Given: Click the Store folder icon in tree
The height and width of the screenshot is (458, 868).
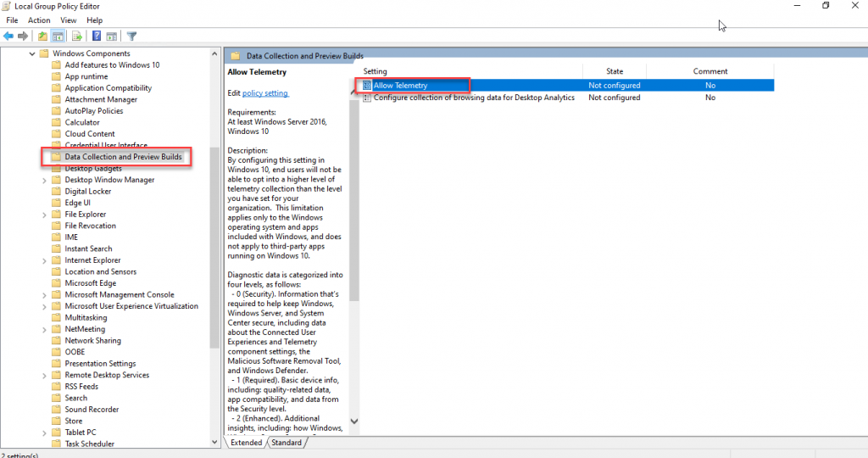Looking at the screenshot, I should pyautogui.click(x=56, y=421).
